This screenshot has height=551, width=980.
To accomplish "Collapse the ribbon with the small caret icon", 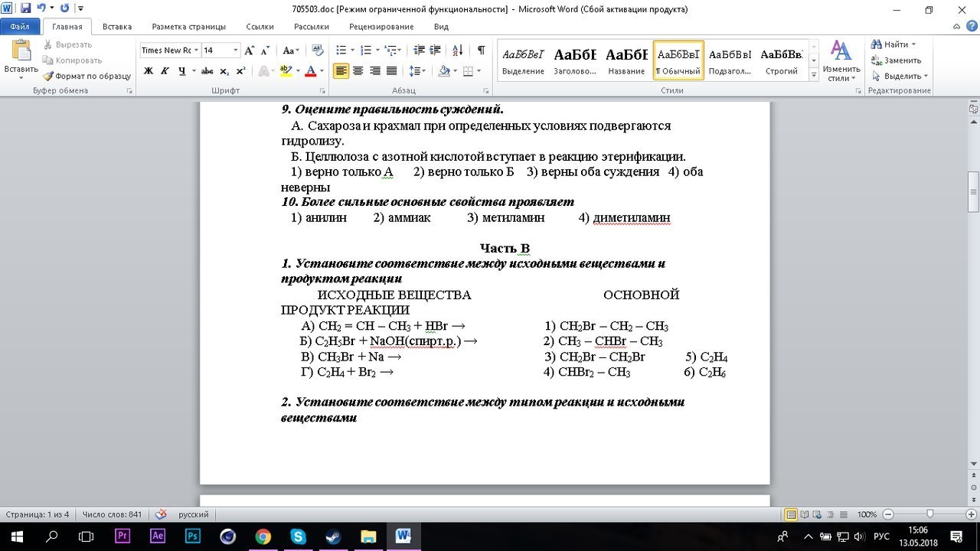I will coord(955,27).
